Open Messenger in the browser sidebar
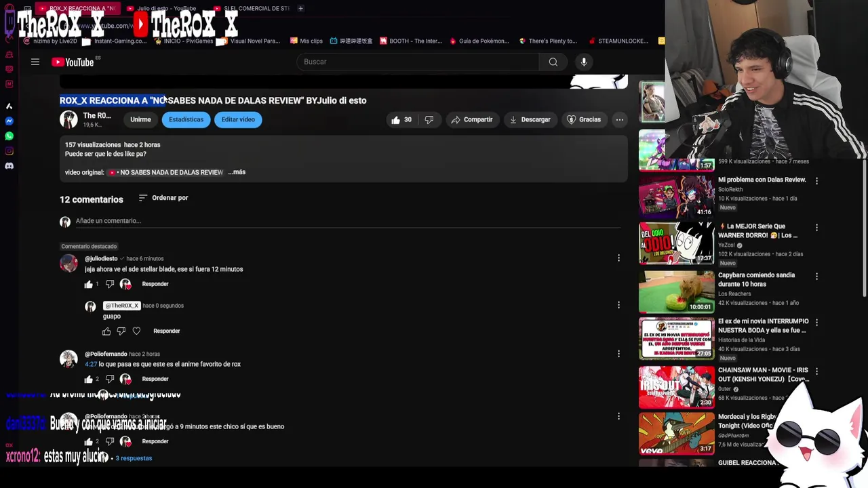868x488 pixels. click(9, 121)
